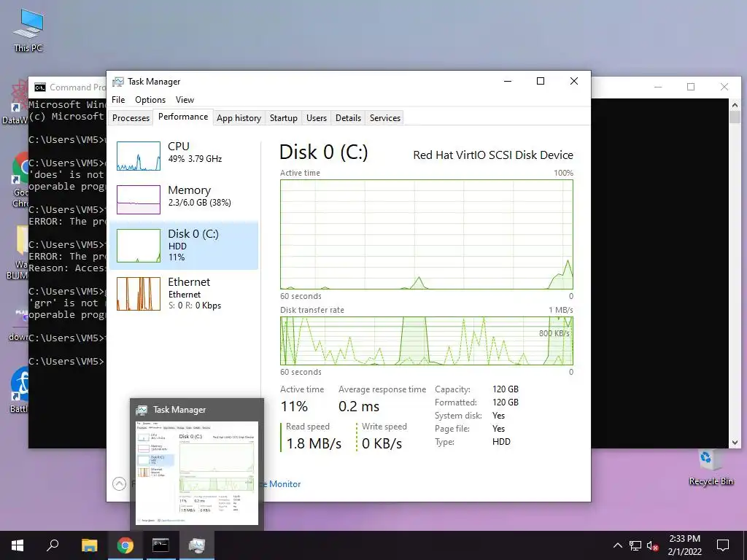Show hidden system tray icons
Image resolution: width=747 pixels, height=560 pixels.
coord(617,545)
